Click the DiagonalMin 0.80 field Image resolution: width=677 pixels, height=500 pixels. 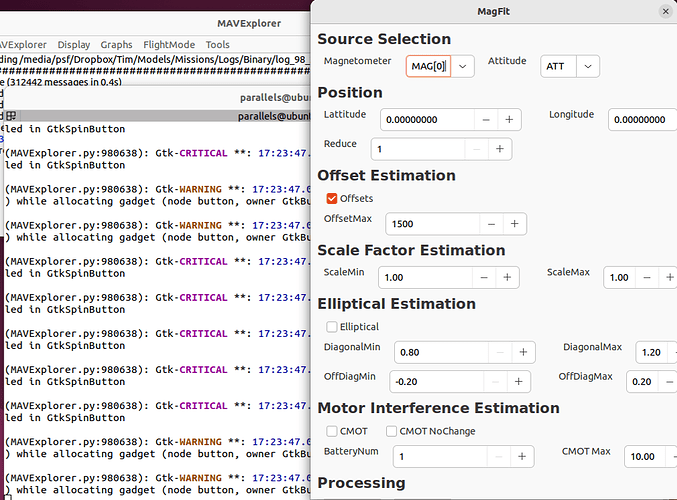[x=441, y=352]
